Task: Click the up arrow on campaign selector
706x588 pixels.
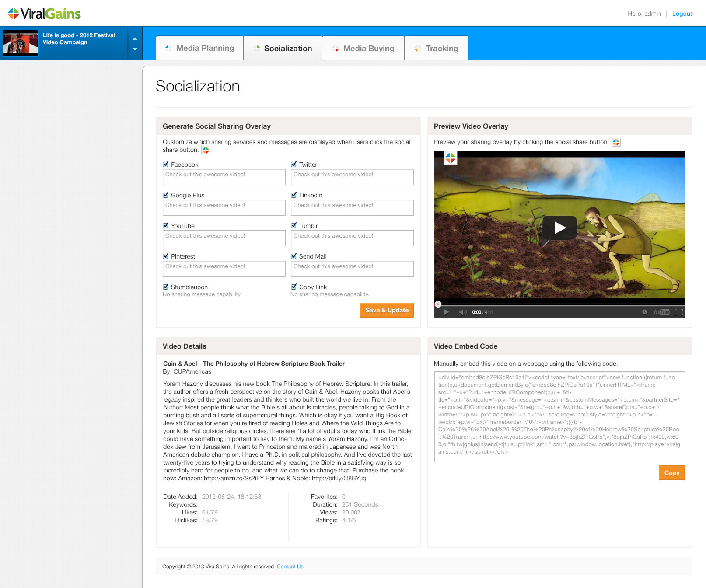Action: 135,38
